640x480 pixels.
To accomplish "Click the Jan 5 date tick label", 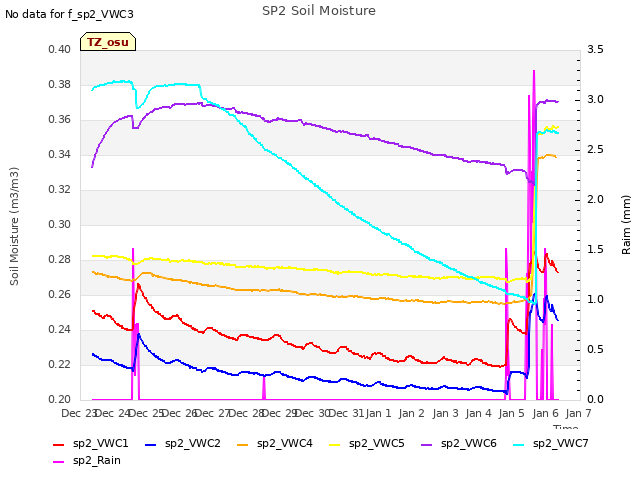I will (x=511, y=413).
